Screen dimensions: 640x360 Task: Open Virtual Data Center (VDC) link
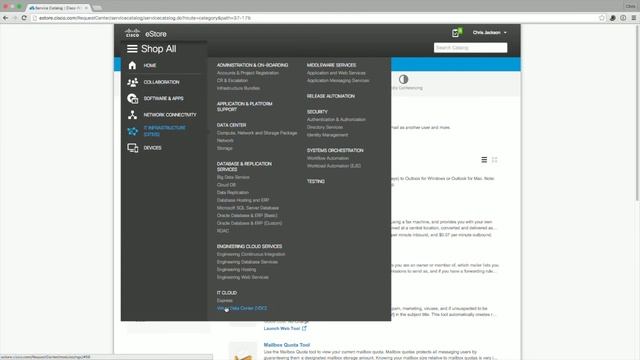242,308
